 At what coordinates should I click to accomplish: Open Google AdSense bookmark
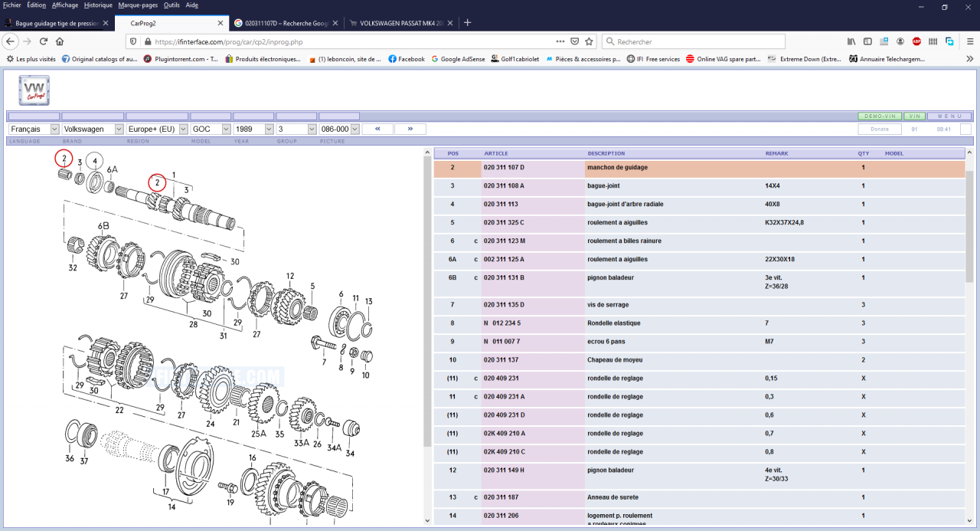point(459,59)
